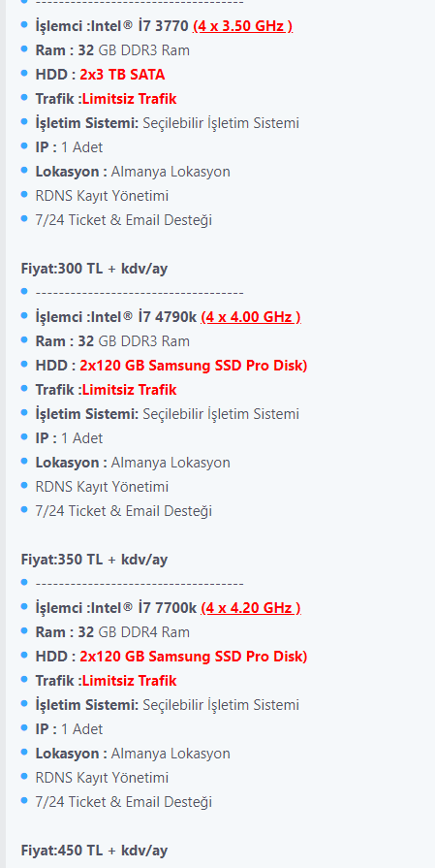Click the underlined (4 x 4.20 GHz) text

(251, 608)
